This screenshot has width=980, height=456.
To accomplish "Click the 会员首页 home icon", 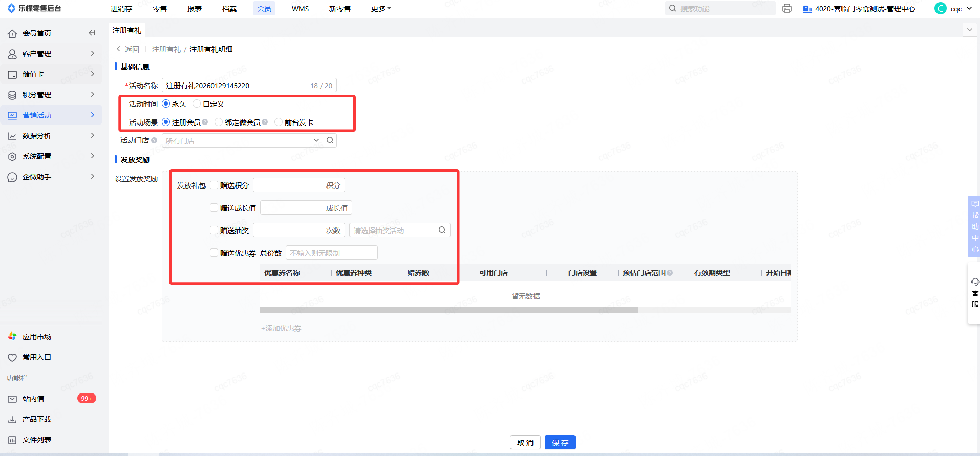I will pyautogui.click(x=12, y=33).
